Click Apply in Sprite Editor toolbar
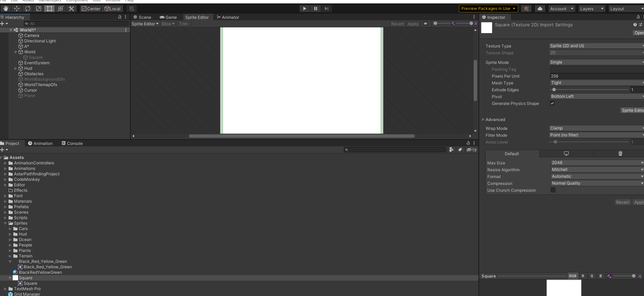644x296 pixels. (x=413, y=24)
